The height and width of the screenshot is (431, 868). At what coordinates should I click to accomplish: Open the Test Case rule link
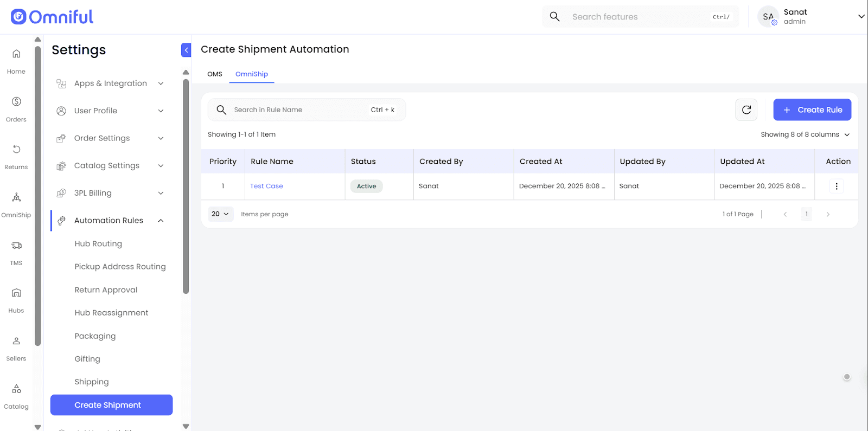(266, 186)
